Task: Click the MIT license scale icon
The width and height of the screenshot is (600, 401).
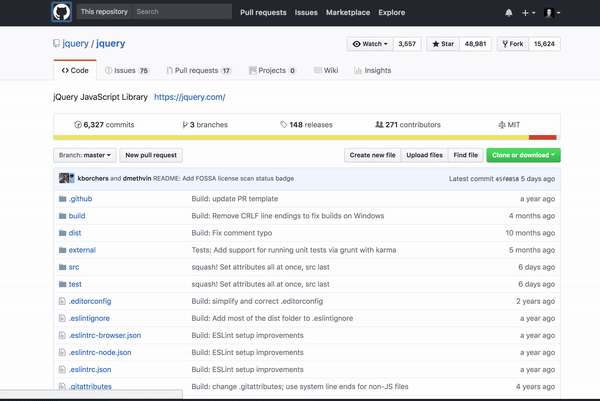Action: [500, 125]
